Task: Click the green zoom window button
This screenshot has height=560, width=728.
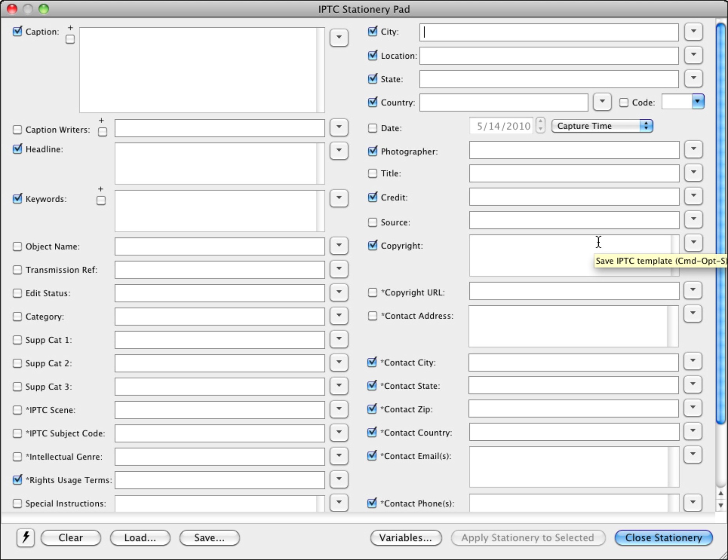Action: [x=43, y=9]
